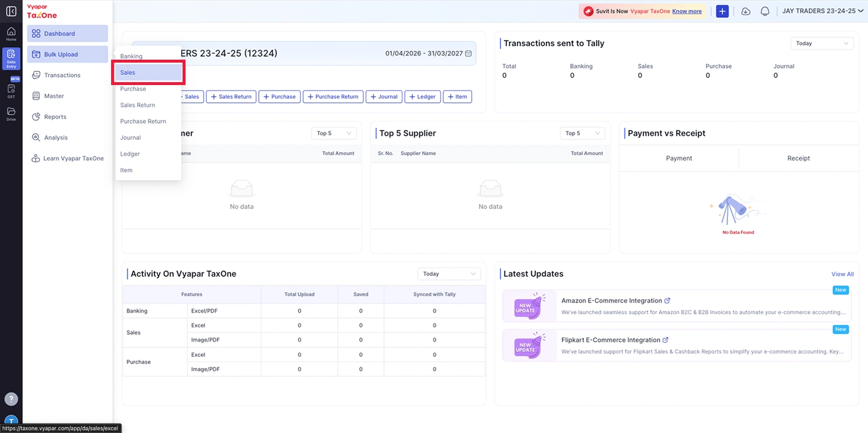Open the Transactions menu item
Image resolution: width=868 pixels, height=433 pixels.
67,75
